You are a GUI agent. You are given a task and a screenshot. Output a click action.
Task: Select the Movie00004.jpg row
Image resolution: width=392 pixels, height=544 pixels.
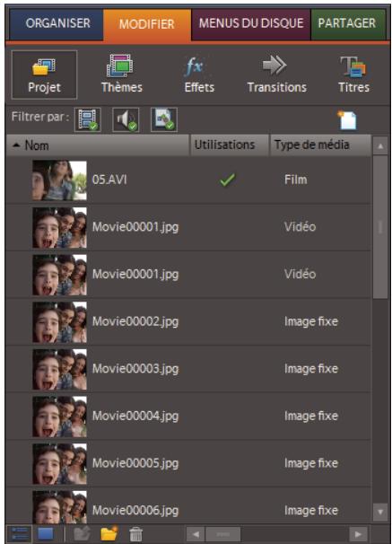(x=188, y=416)
